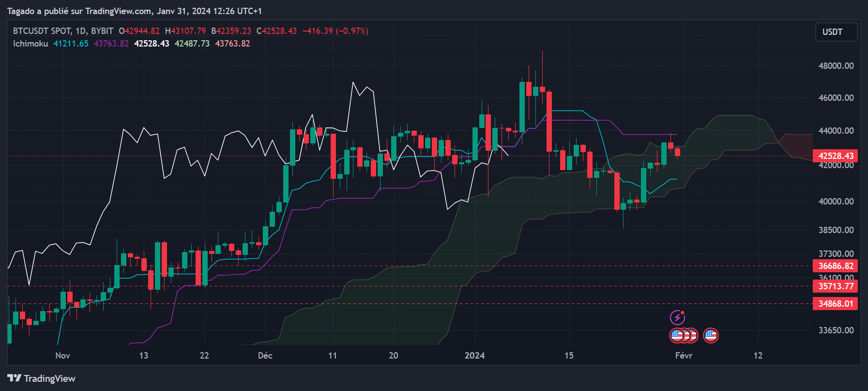The width and height of the screenshot is (868, 391).
Task: Click the 2024 label on the time axis
Action: [475, 356]
